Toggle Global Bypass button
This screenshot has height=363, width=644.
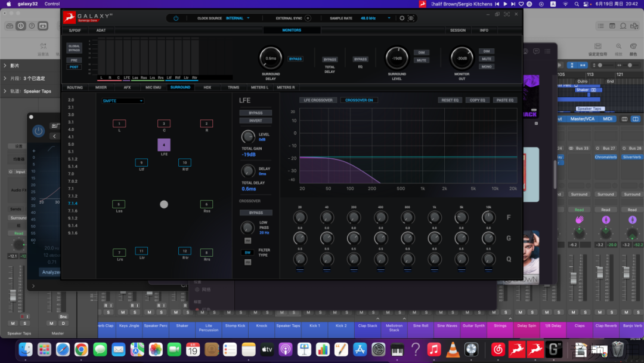click(x=75, y=48)
